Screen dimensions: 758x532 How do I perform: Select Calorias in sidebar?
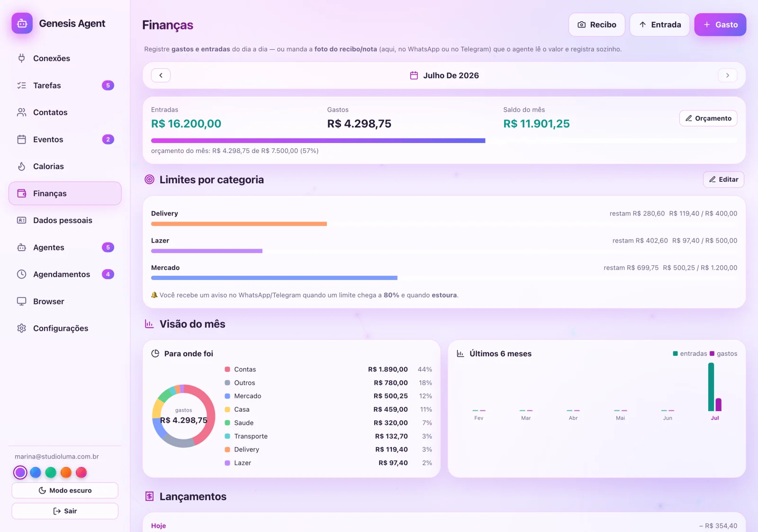[x=65, y=166]
